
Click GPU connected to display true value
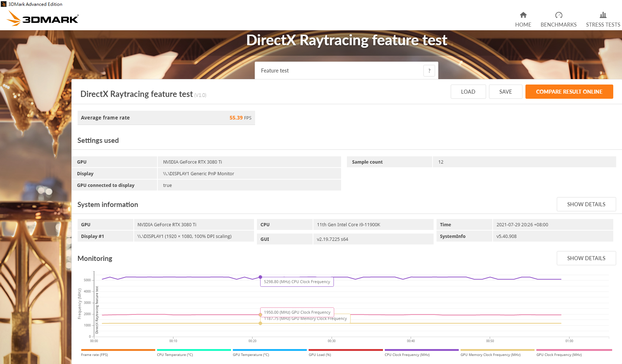(x=167, y=185)
